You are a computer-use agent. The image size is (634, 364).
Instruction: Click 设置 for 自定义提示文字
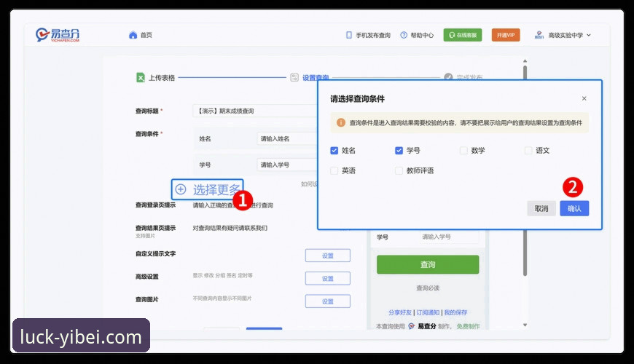coord(327,256)
